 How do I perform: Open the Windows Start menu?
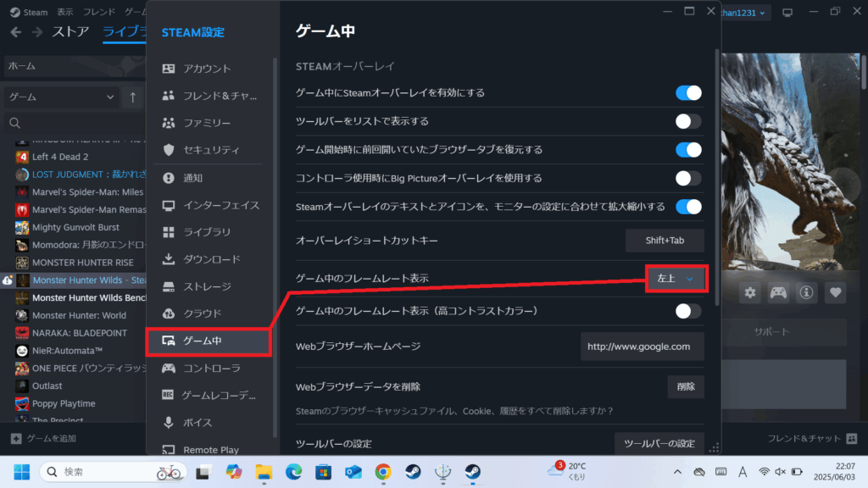(x=21, y=472)
